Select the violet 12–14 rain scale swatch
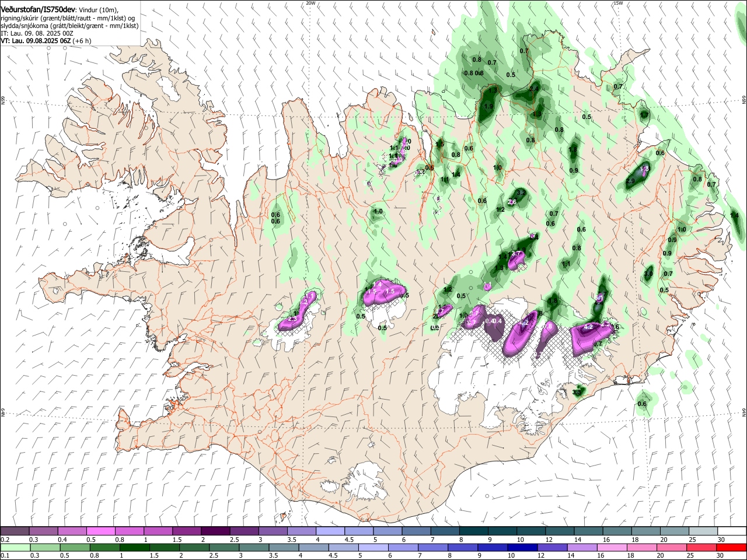This screenshot has width=747, height=560. pyautogui.click(x=553, y=548)
